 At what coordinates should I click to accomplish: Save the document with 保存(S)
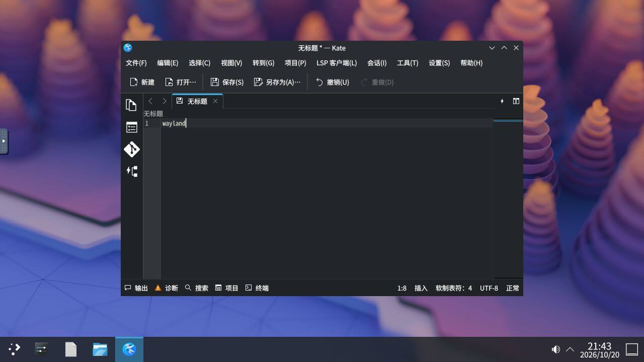[x=227, y=82]
